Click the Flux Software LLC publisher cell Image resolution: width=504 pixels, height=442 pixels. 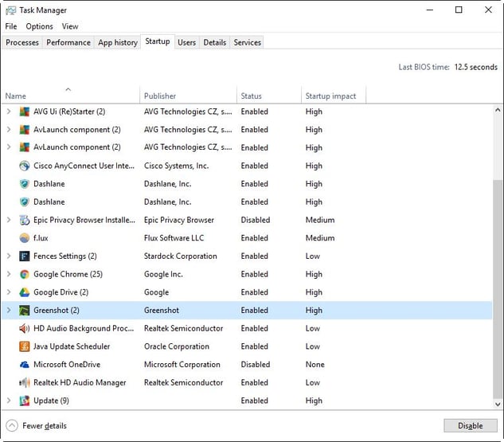174,238
